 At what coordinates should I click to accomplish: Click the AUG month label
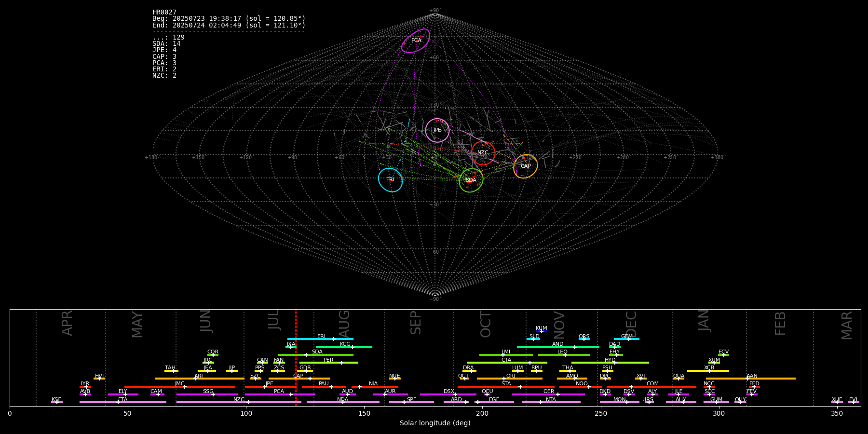[344, 324]
